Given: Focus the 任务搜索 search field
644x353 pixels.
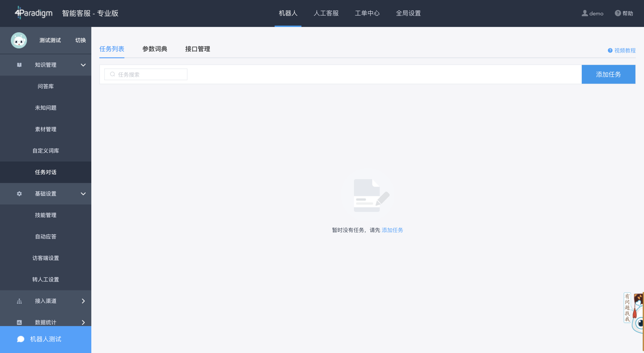Looking at the screenshot, I should point(146,74).
